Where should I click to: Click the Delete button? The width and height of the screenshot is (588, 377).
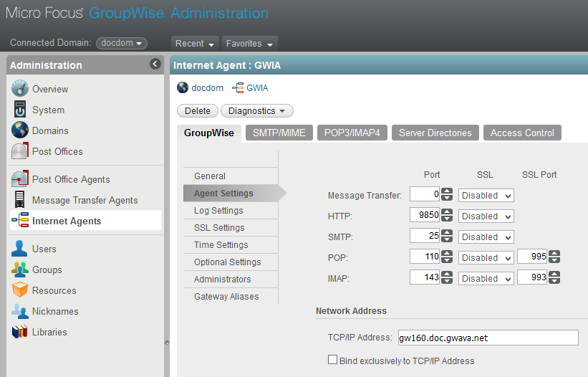[x=197, y=110]
